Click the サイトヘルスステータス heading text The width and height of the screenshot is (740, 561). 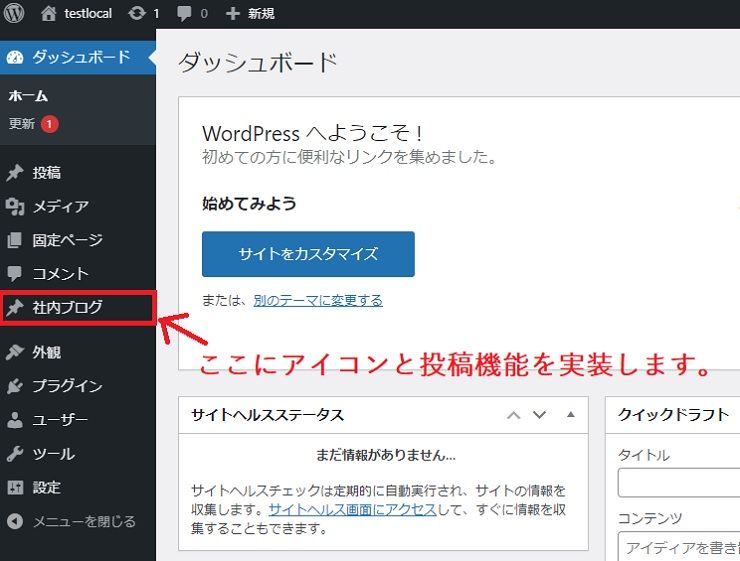click(x=268, y=415)
